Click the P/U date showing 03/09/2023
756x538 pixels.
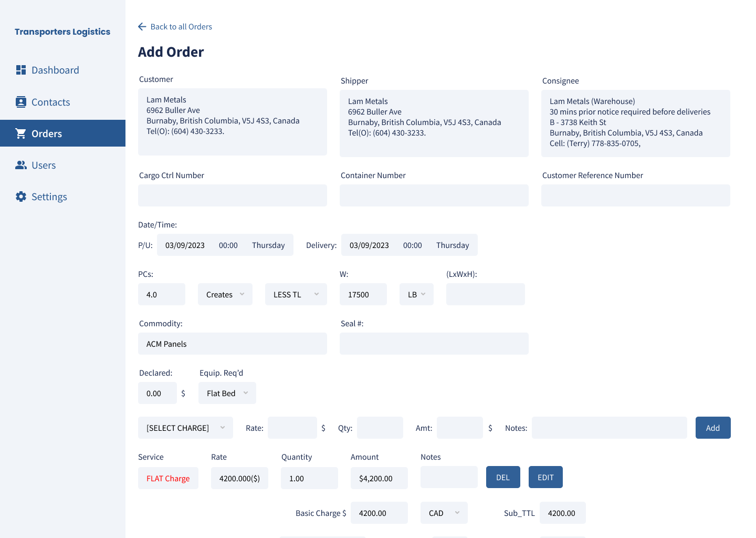pos(185,245)
